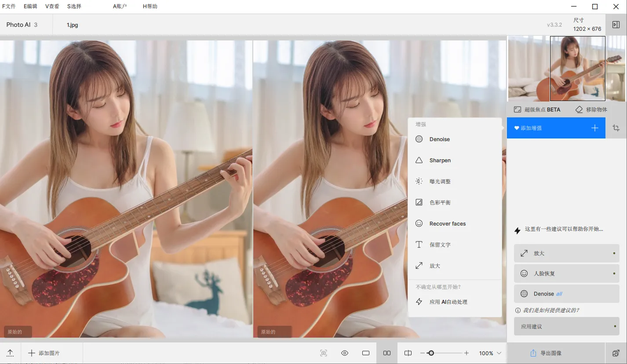The height and width of the screenshot is (364, 627).
Task: Click 应用 AI自动处理 option
Action: pyautogui.click(x=455, y=302)
